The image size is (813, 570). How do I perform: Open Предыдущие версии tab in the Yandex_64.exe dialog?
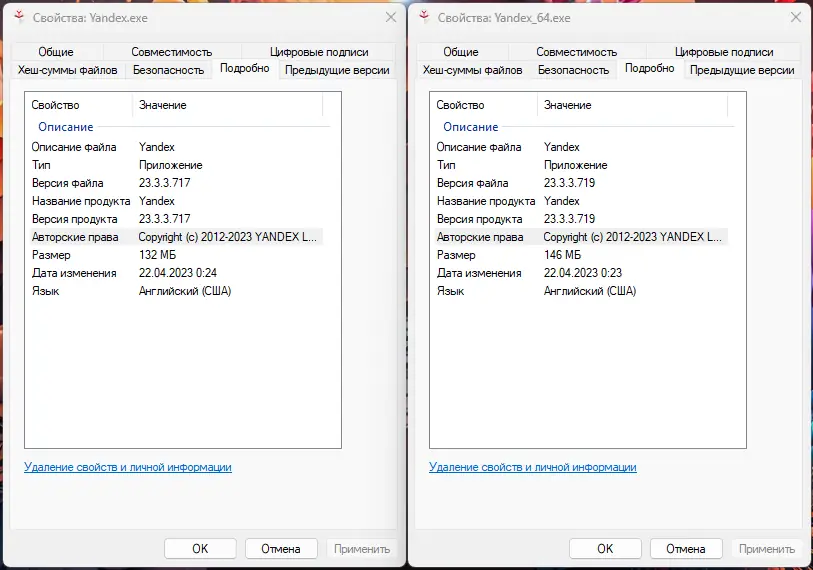[x=742, y=70]
